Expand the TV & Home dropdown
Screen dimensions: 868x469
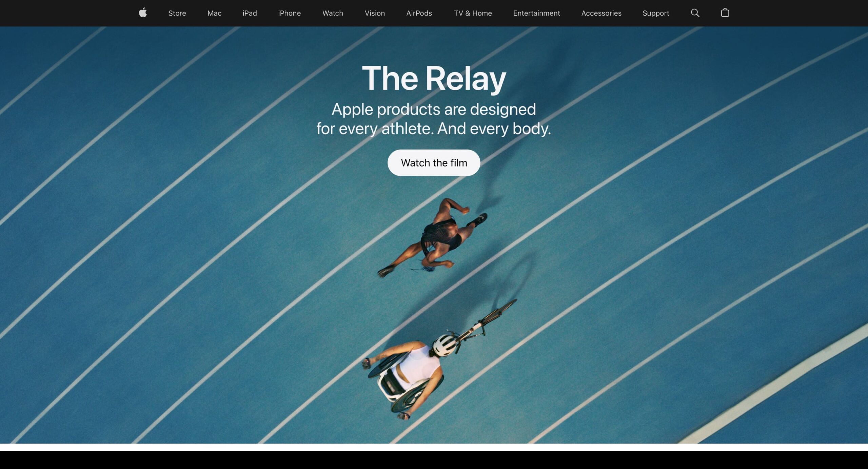pos(472,13)
